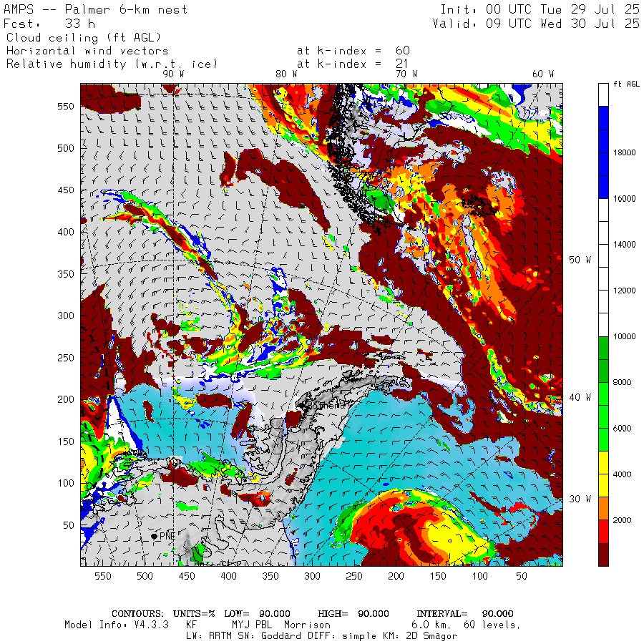This screenshot has width=644, height=644.
Task: Click the '30 W' longitude label
Action: coord(580,499)
